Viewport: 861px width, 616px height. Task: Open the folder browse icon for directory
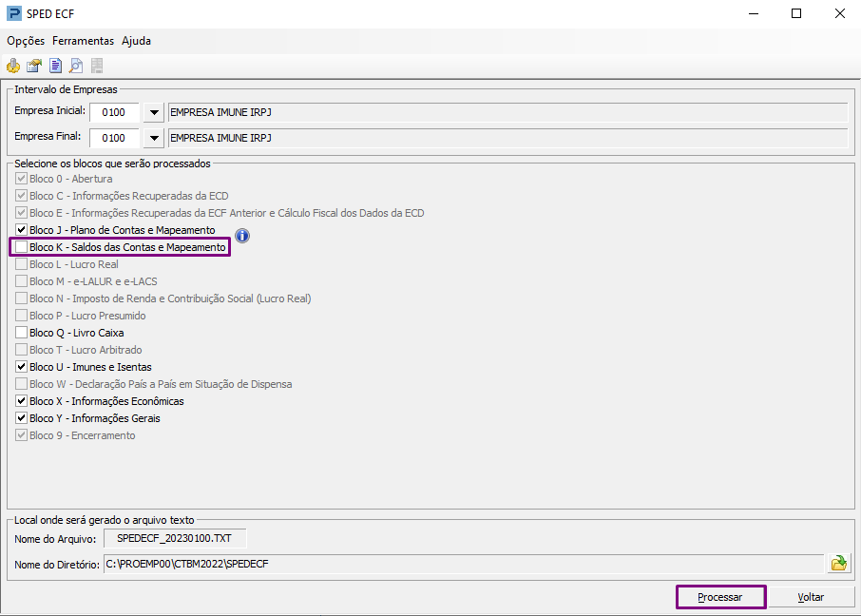(x=838, y=564)
